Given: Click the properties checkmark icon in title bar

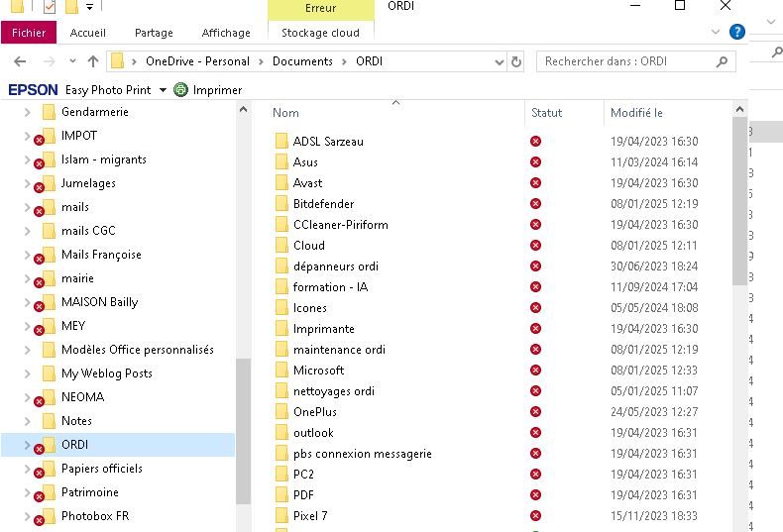Looking at the screenshot, I should (x=49, y=7).
